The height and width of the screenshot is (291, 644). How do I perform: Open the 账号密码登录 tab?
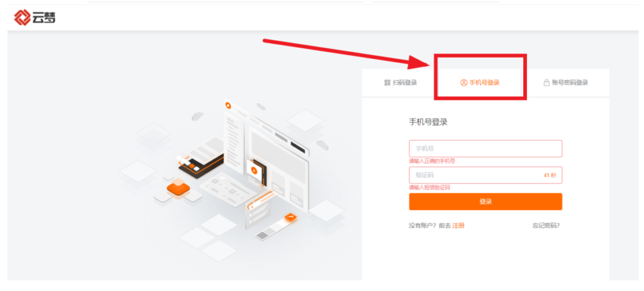tap(566, 83)
